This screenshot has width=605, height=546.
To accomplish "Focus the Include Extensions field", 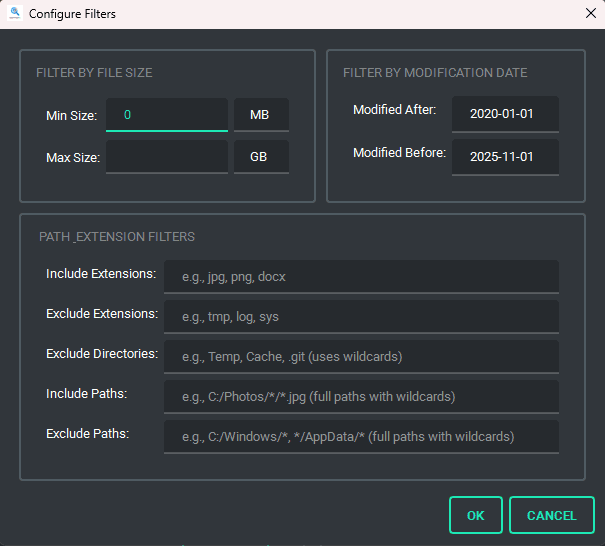I will point(361,277).
